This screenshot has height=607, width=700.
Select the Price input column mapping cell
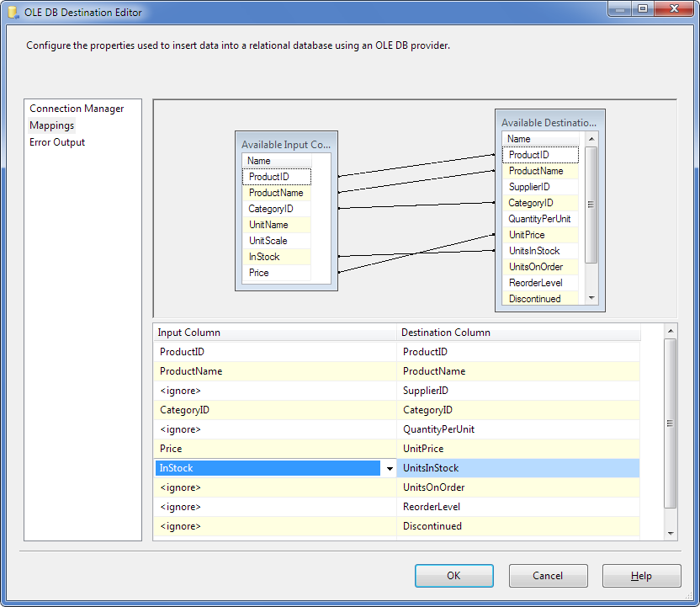274,449
